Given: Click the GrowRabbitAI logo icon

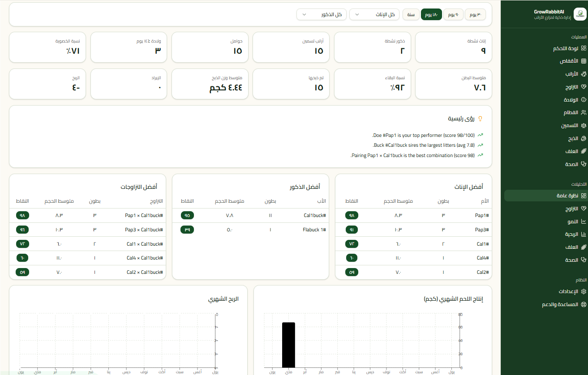Looking at the screenshot, I should coord(579,14).
